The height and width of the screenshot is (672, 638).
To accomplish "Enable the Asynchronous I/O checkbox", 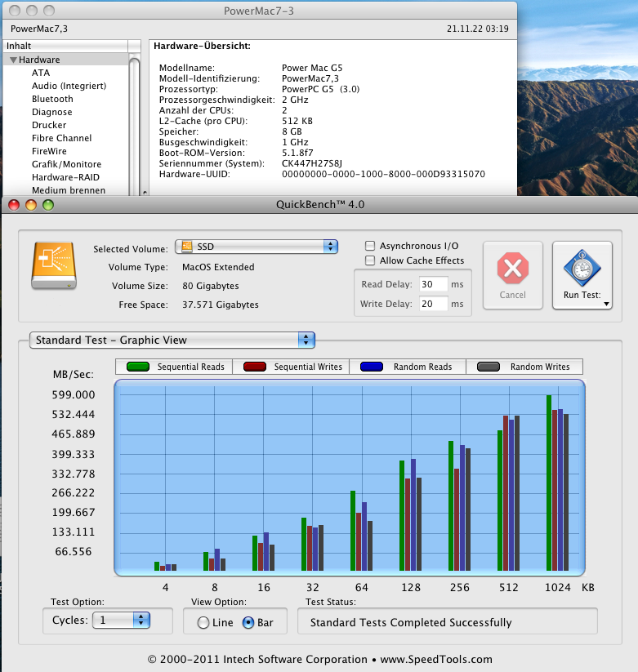I will point(369,246).
